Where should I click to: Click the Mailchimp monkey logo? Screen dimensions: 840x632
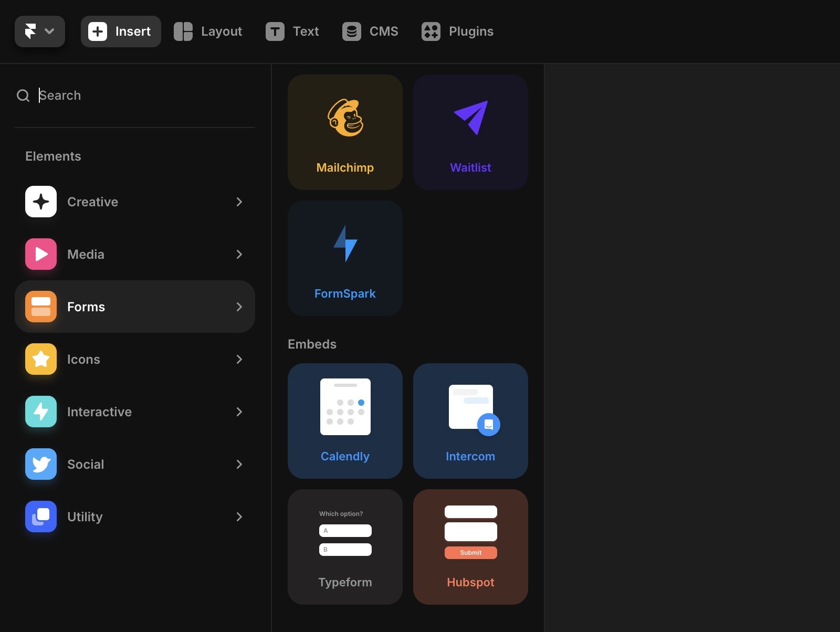coord(345,118)
